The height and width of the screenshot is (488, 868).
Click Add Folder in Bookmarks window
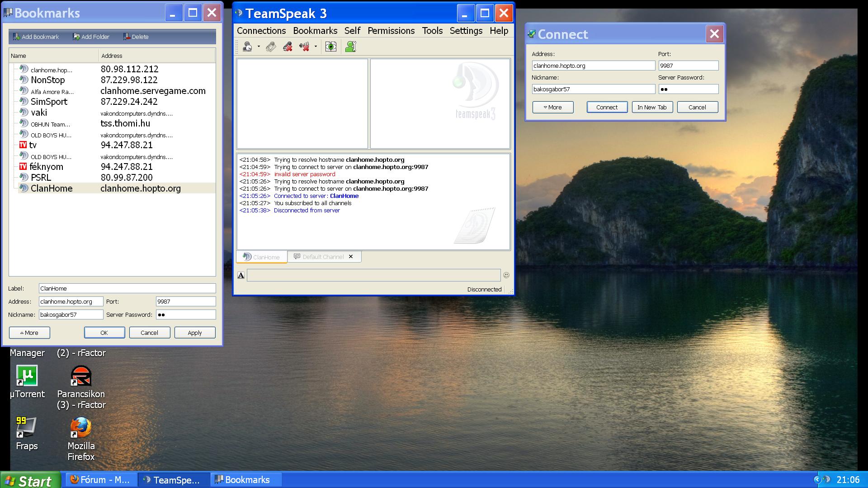click(91, 37)
